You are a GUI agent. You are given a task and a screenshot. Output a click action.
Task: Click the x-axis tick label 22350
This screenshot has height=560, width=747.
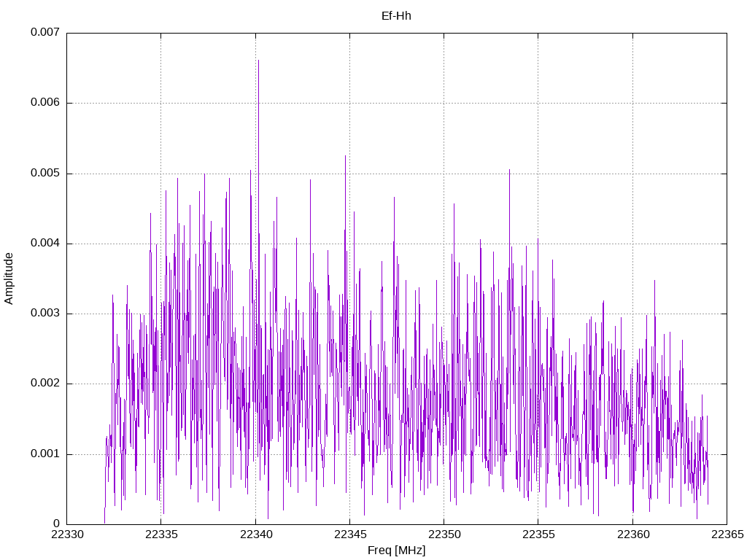pos(444,534)
